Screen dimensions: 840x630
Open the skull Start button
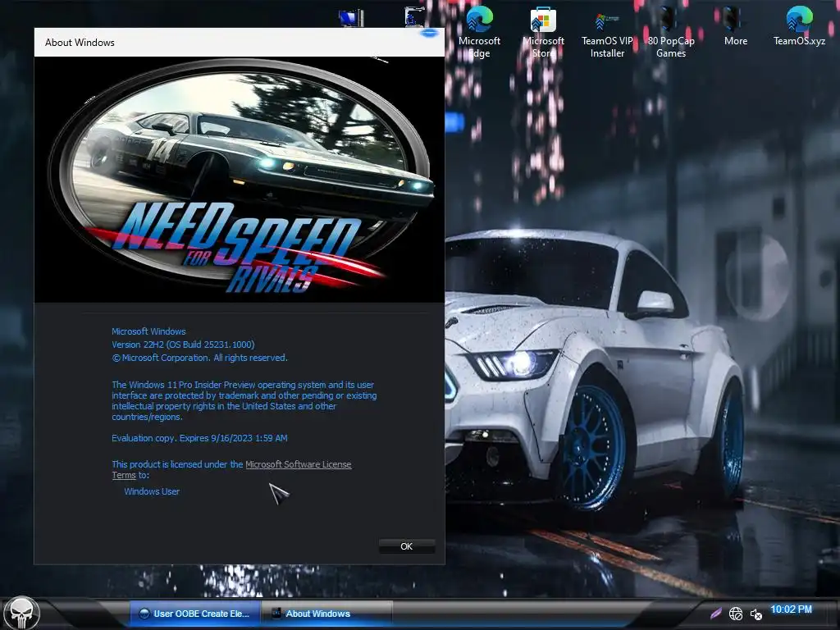pyautogui.click(x=21, y=614)
